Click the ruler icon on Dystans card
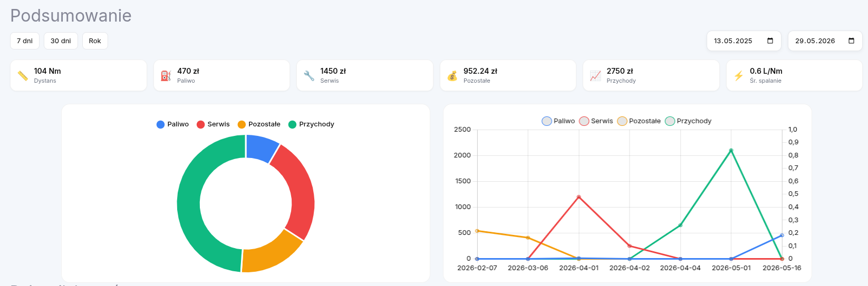 (x=23, y=76)
